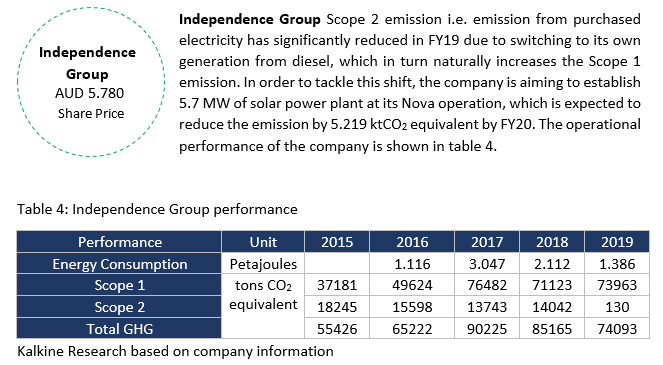
Task: Select the Unit column header cell
Action: 263,242
